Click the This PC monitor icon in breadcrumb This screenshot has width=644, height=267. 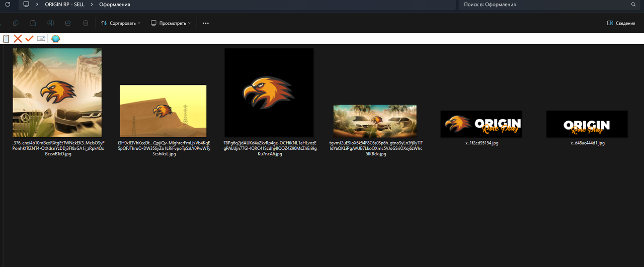26,4
